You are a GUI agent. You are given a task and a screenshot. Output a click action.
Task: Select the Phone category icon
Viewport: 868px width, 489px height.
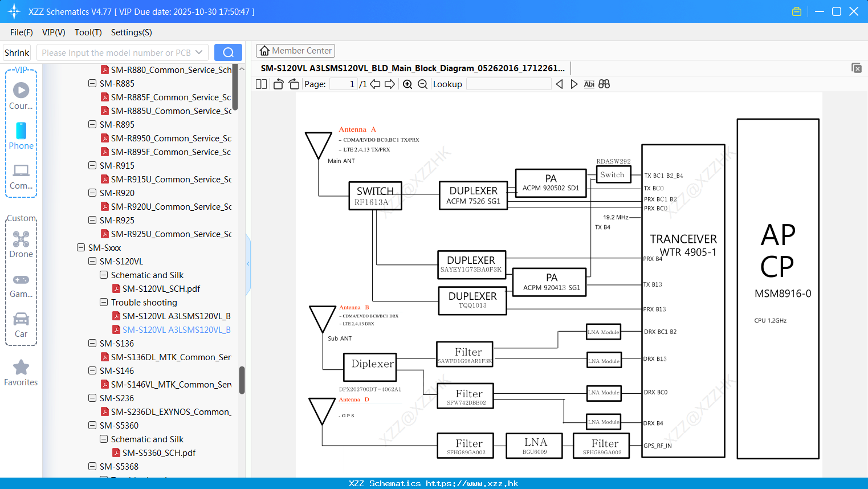click(x=21, y=136)
